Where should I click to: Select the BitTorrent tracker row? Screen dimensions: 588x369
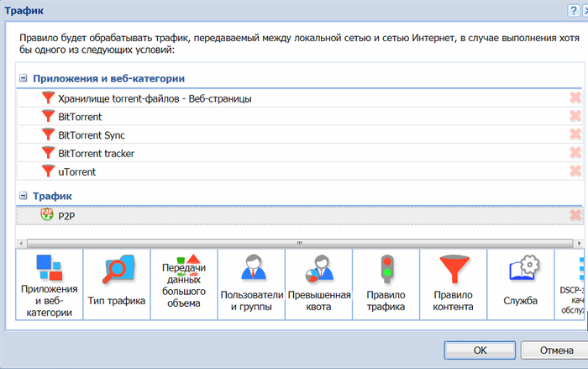[96, 153]
